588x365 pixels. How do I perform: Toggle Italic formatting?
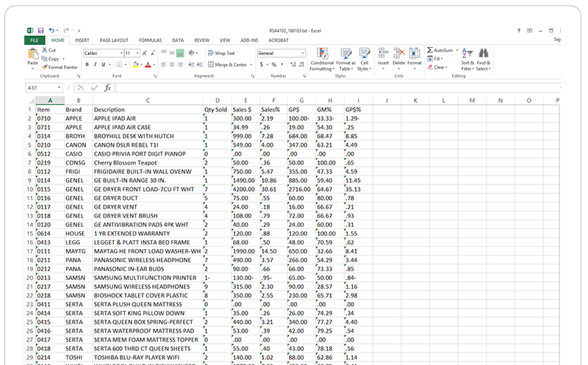[96, 65]
